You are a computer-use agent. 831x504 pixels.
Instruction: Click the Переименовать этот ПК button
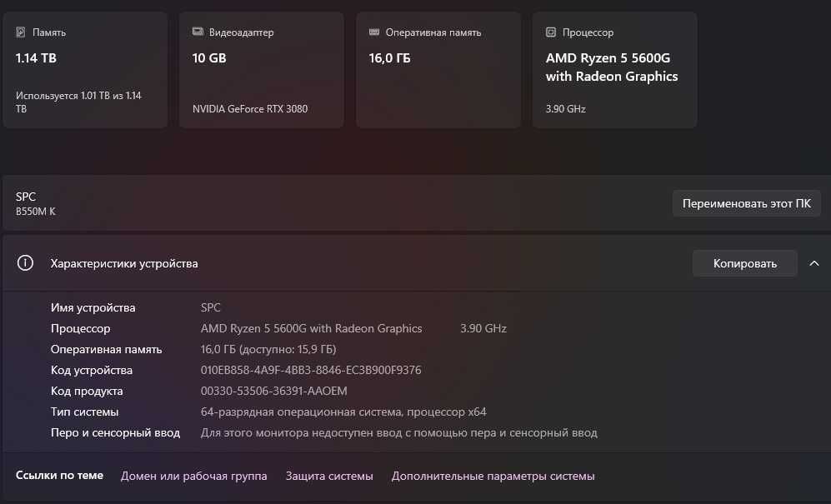click(x=746, y=203)
